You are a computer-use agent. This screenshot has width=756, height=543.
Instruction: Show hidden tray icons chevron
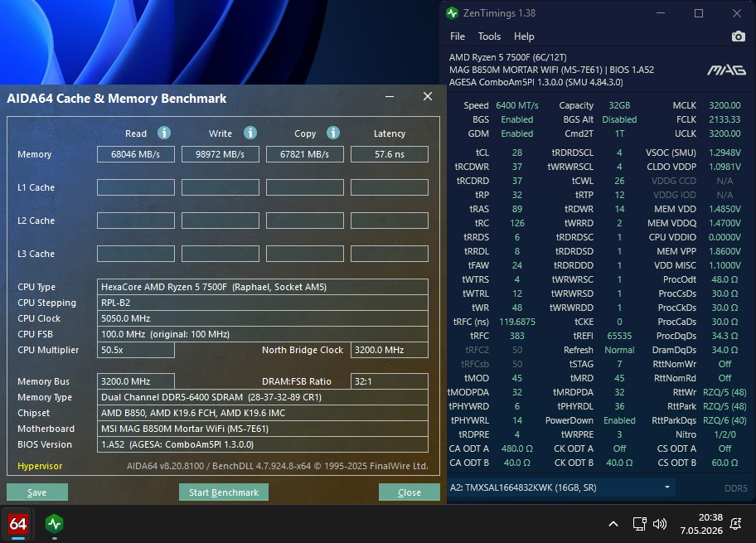pyautogui.click(x=613, y=524)
